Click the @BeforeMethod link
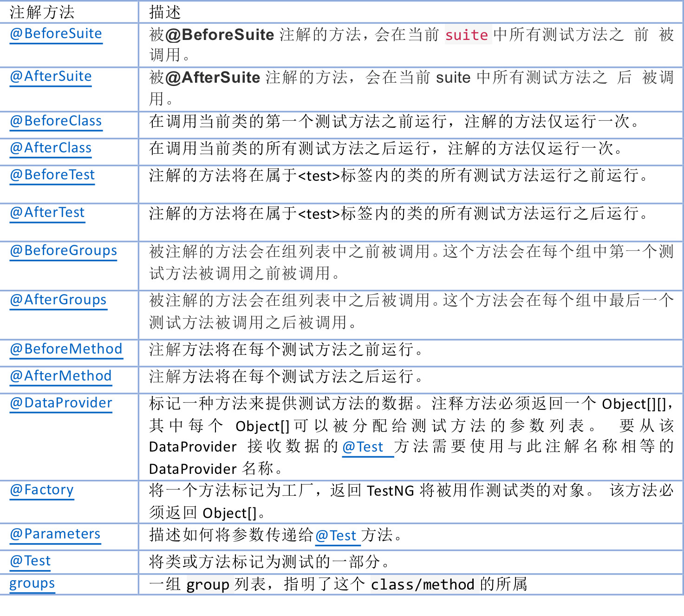The image size is (684, 616). pyautogui.click(x=66, y=349)
